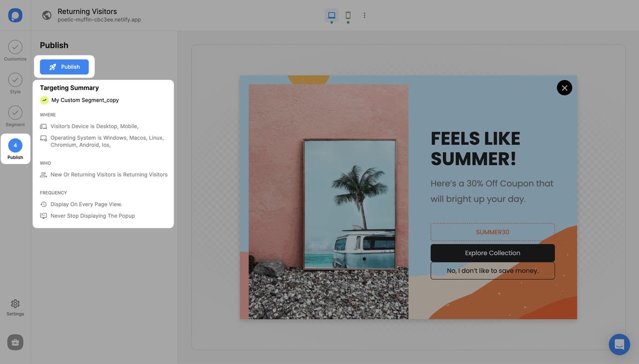This screenshot has width=639, height=364.
Task: Go to the Style step
Action: 15,84
